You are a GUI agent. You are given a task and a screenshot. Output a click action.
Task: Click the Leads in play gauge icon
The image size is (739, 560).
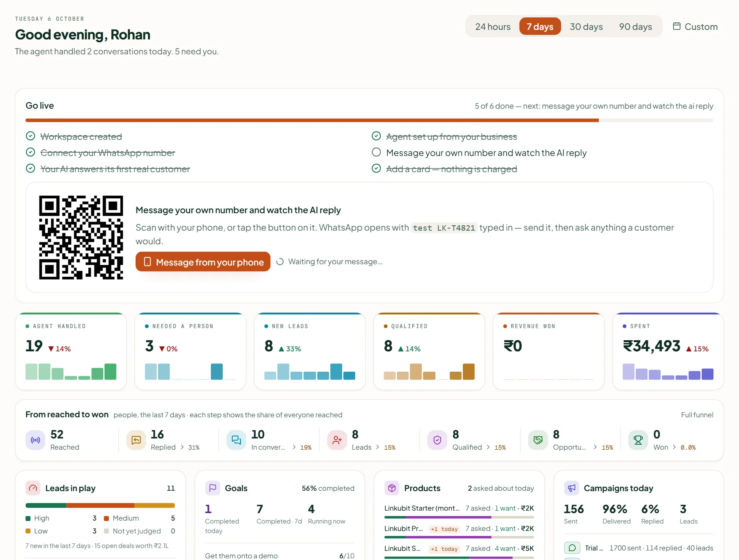tap(33, 488)
